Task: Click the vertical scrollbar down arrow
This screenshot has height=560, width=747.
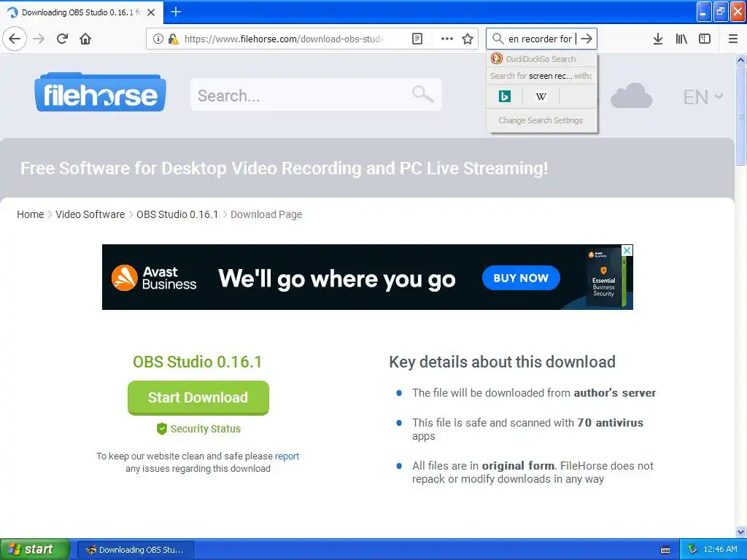Action: pyautogui.click(x=740, y=532)
